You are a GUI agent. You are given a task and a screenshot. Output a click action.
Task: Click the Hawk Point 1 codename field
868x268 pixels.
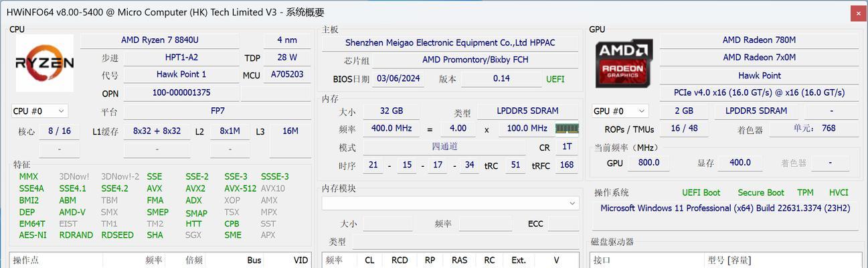click(181, 74)
